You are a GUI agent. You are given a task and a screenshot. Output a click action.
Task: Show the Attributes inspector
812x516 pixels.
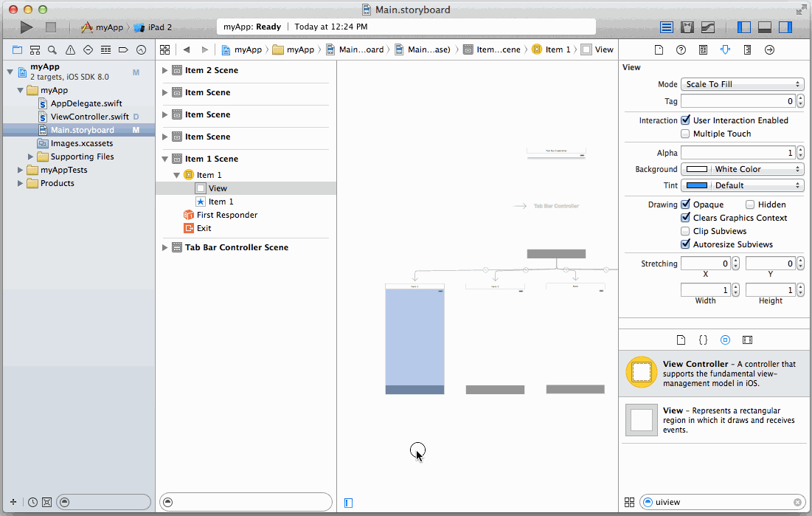[x=725, y=49]
